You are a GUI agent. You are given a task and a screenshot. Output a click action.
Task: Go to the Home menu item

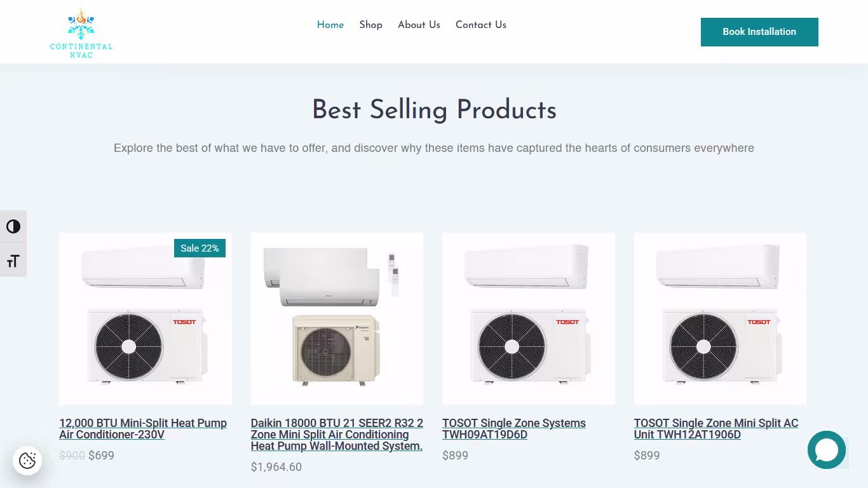click(x=330, y=25)
